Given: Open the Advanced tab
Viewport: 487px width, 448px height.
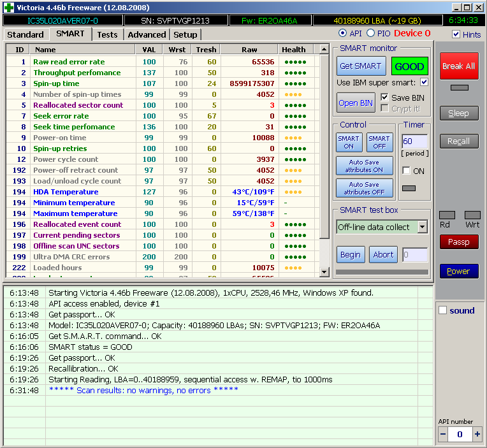Looking at the screenshot, I should (x=147, y=34).
